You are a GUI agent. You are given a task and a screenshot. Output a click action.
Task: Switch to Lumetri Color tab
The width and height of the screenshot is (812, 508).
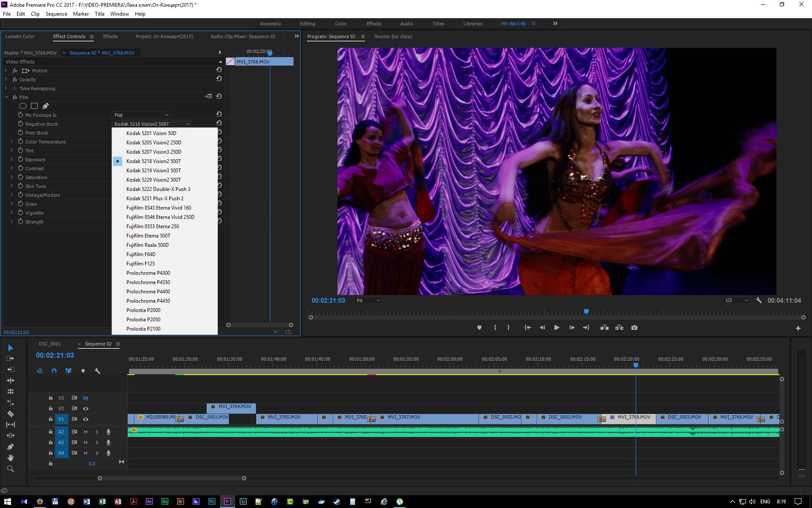(x=20, y=36)
